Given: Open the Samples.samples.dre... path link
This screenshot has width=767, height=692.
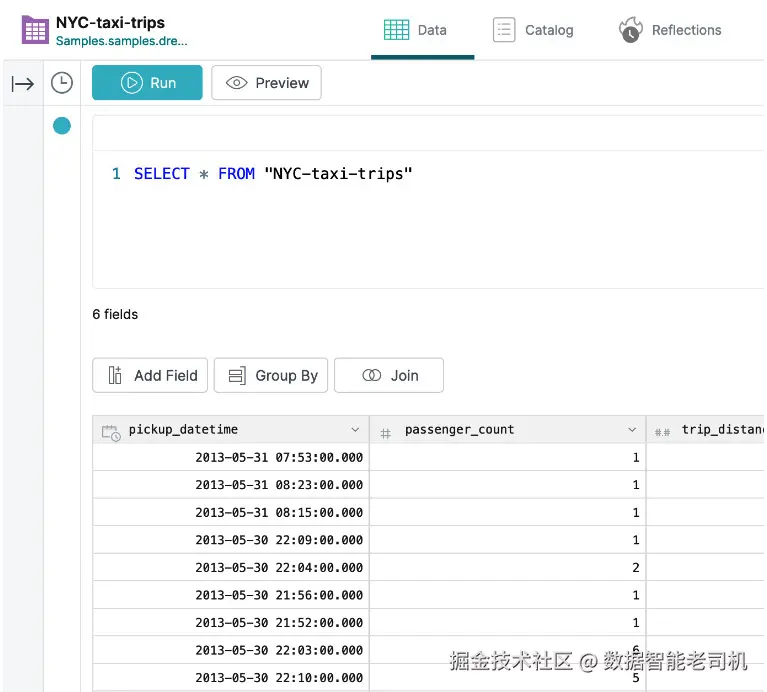Looking at the screenshot, I should click(121, 41).
